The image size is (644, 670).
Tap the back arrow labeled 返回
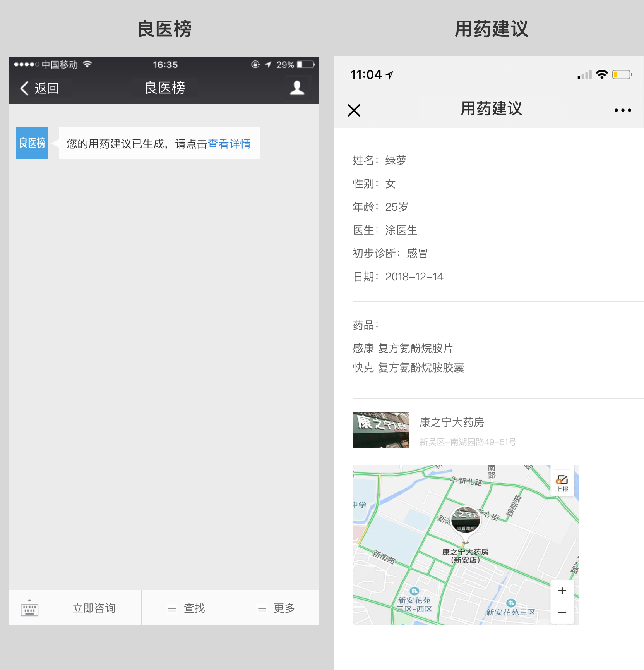pyautogui.click(x=39, y=88)
